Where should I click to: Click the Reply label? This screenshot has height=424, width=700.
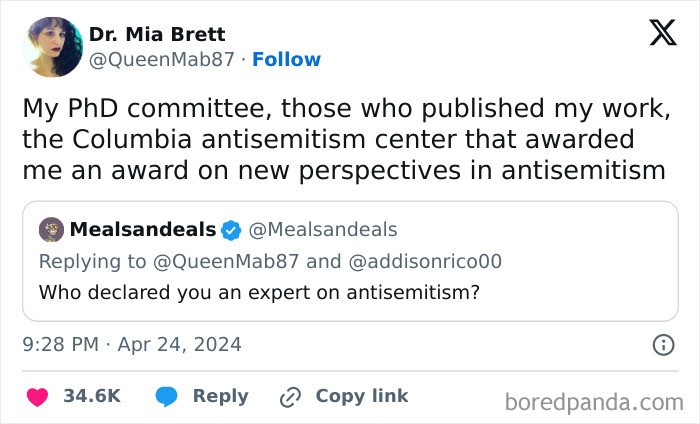click(220, 396)
